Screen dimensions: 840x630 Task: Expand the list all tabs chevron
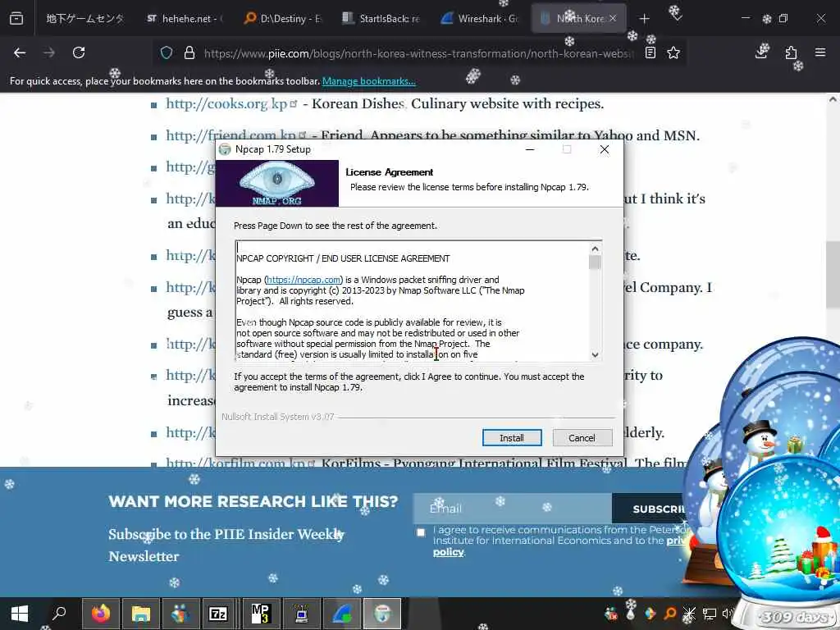[676, 16]
